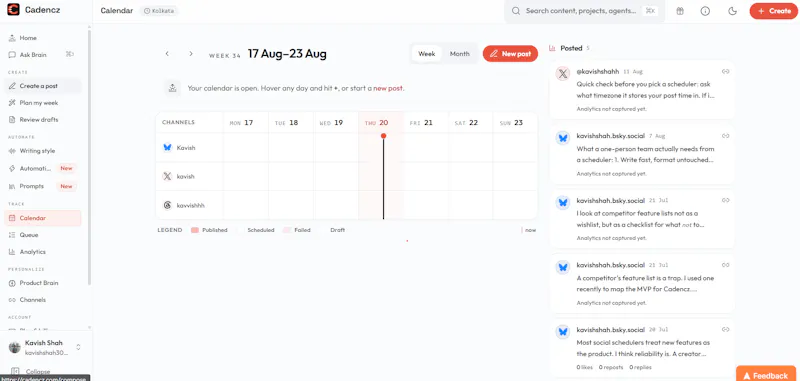Click X avatar on @kavishshahh post
The width and height of the screenshot is (800, 381).
pyautogui.click(x=563, y=74)
